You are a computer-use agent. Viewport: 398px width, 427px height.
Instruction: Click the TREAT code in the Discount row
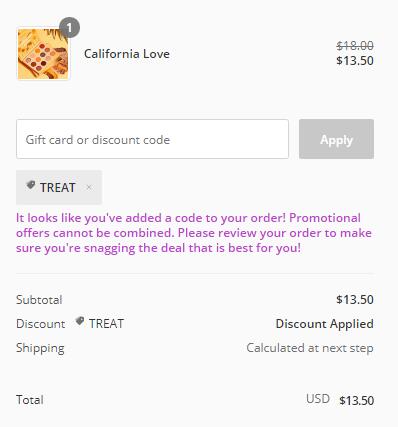pos(106,324)
